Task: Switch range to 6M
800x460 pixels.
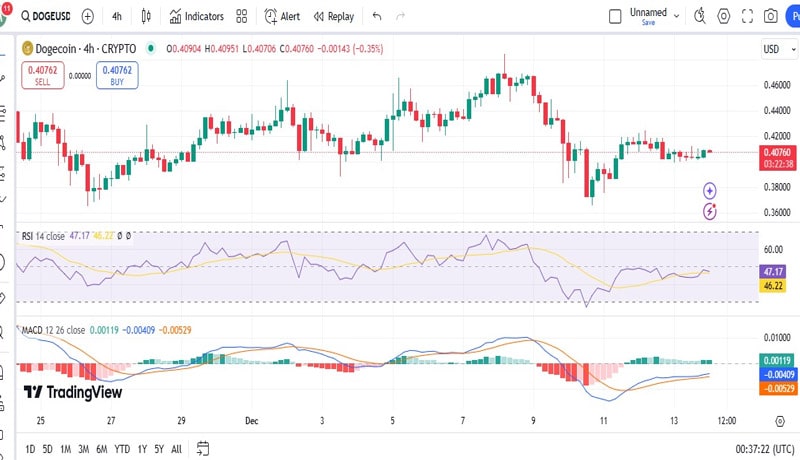Action: tap(102, 449)
